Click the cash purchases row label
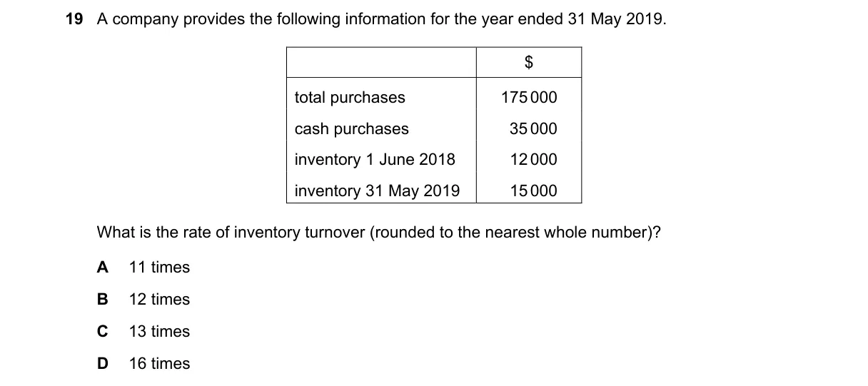Image resolution: width=868 pixels, height=386 pixels. 352,129
